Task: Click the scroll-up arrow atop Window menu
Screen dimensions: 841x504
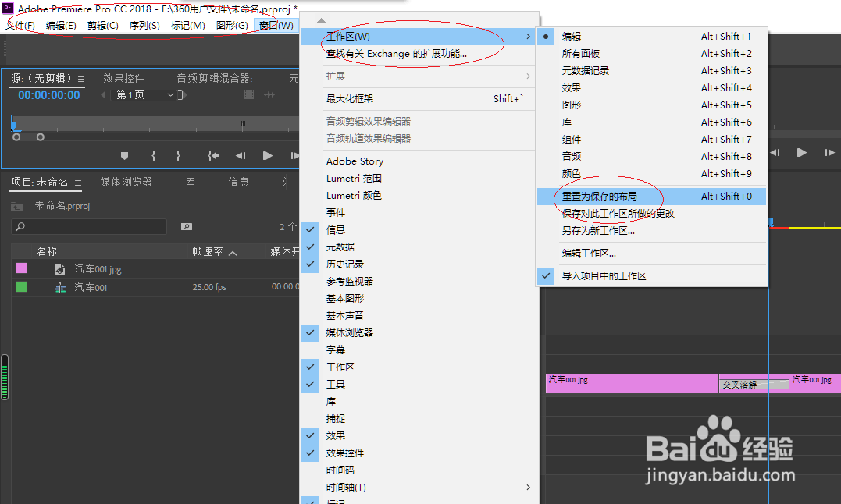Action: pyautogui.click(x=321, y=20)
